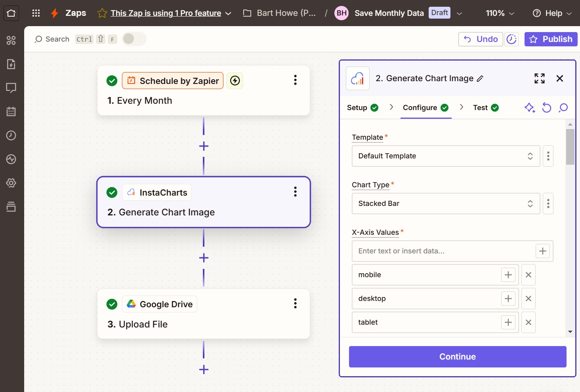Expand the Draft status dropdown arrow
This screenshot has height=392, width=580.
click(459, 13)
